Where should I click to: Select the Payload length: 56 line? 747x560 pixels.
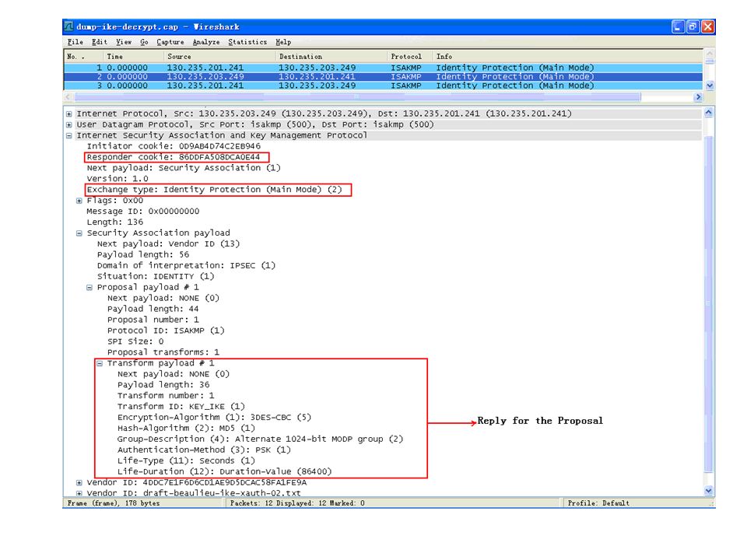[143, 255]
